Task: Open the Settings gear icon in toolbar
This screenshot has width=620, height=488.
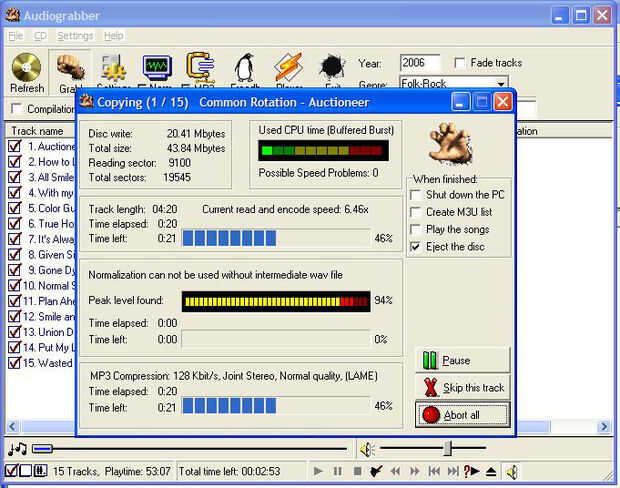Action: tap(114, 68)
